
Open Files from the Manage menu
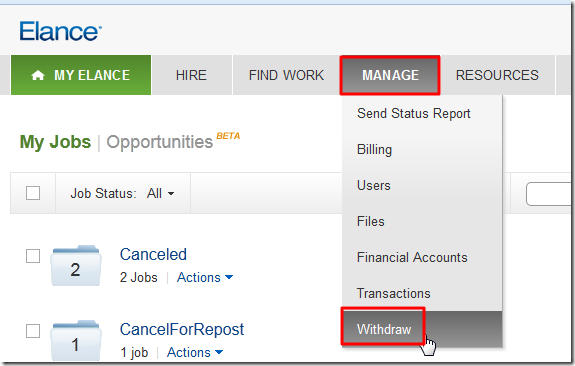[422, 222]
